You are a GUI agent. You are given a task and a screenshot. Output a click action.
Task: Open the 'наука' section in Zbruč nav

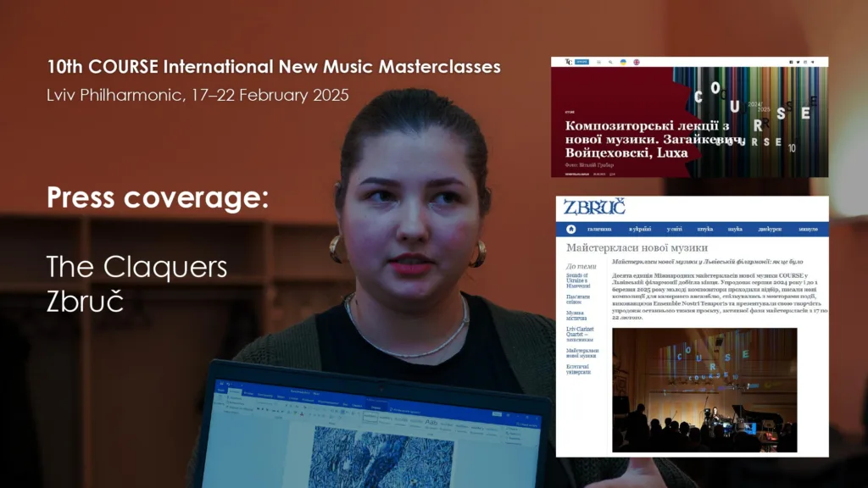pos(735,229)
